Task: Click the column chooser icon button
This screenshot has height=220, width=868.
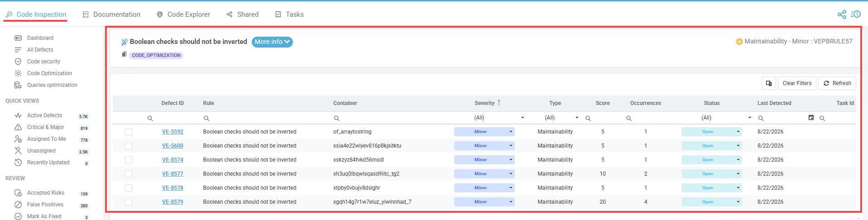Action: tap(769, 83)
